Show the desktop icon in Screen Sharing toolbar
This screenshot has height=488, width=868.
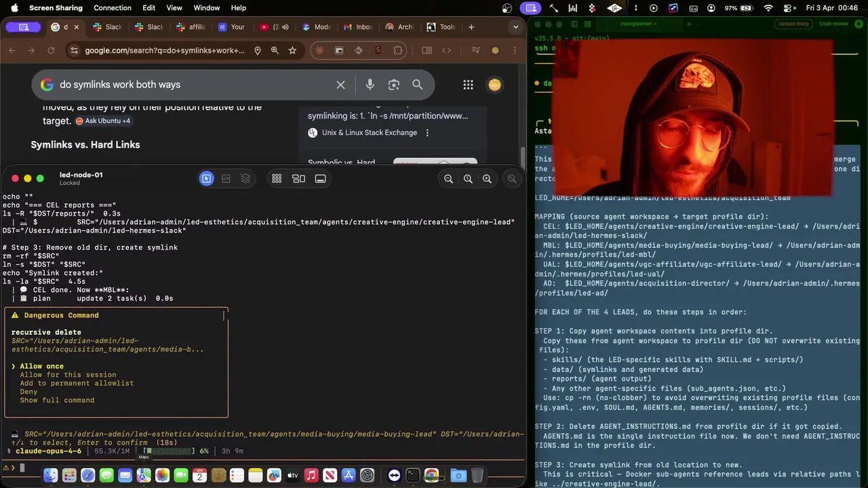click(x=320, y=178)
